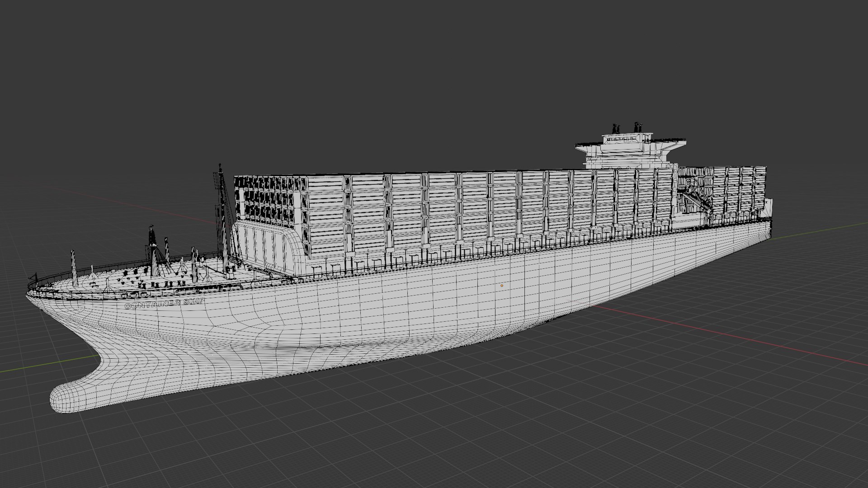Click the "CONTAINER SHIP" lettering on the hull

coord(165,304)
